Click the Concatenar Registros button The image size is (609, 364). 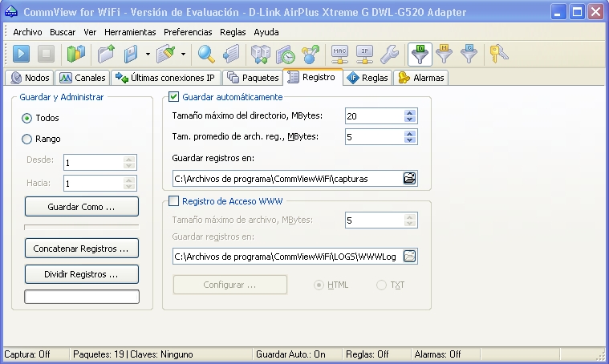coord(81,249)
